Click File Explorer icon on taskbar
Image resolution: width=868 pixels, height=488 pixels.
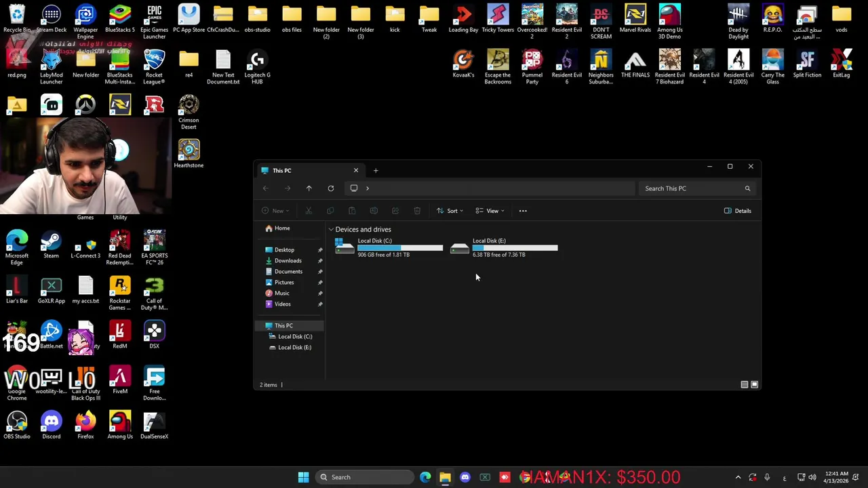[445, 477]
